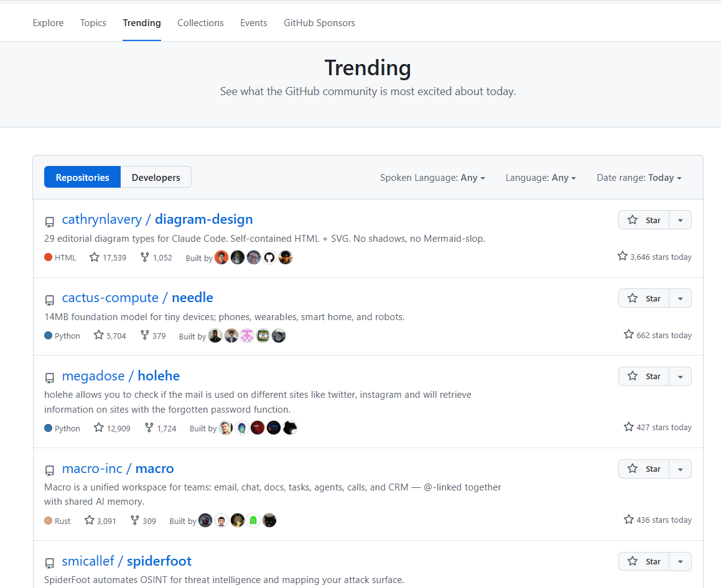Viewport: 721px width, 588px height.
Task: Click the black cat avatar in macro contributors
Action: click(x=269, y=520)
